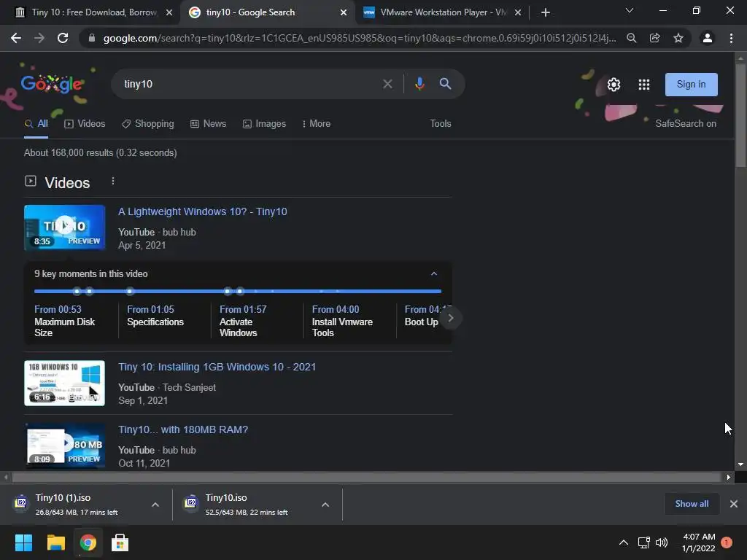Reload the Google search page
Image resolution: width=747 pixels, height=560 pixels.
(63, 38)
